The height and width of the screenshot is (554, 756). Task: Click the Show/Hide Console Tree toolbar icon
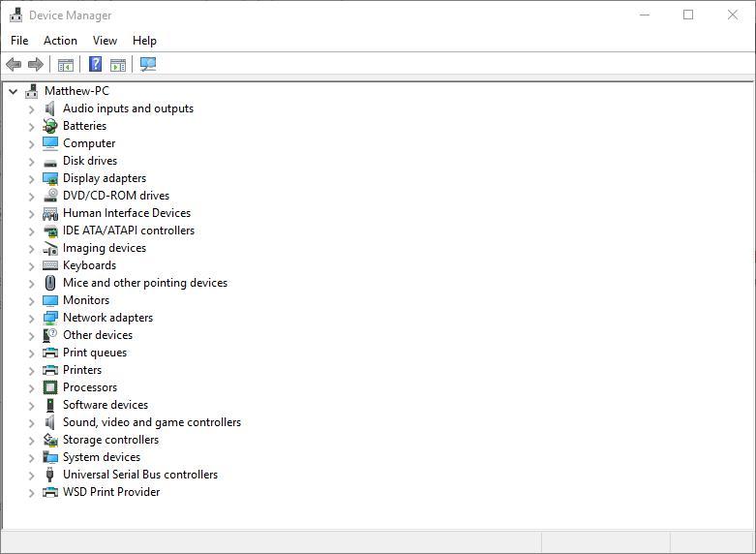(x=66, y=65)
